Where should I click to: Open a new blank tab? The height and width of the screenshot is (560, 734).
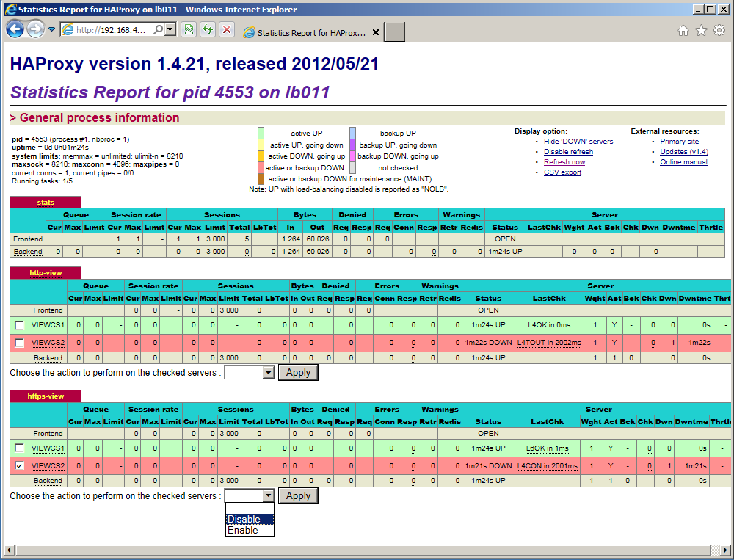395,32
